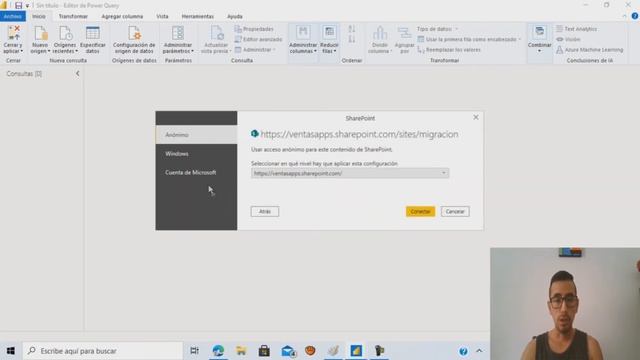This screenshot has width=640, height=360.
Task: Click Visión AI option
Action: pyautogui.click(x=568, y=39)
